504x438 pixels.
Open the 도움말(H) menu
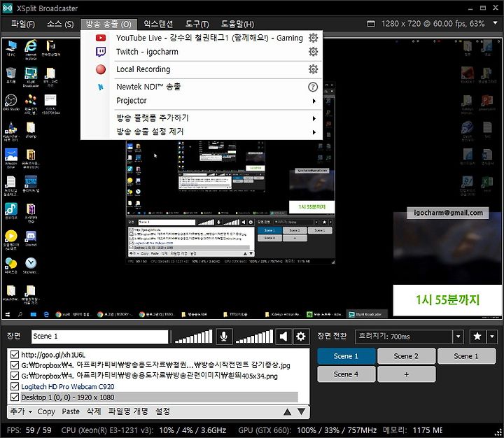237,24
